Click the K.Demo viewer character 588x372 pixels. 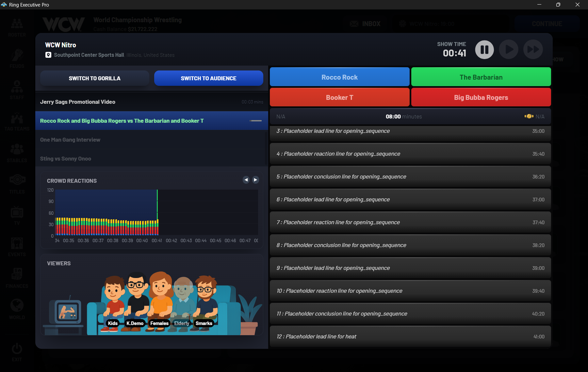pyautogui.click(x=136, y=302)
